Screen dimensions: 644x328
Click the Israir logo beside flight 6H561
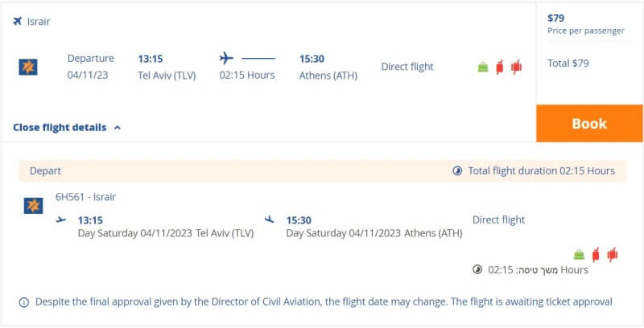33,206
